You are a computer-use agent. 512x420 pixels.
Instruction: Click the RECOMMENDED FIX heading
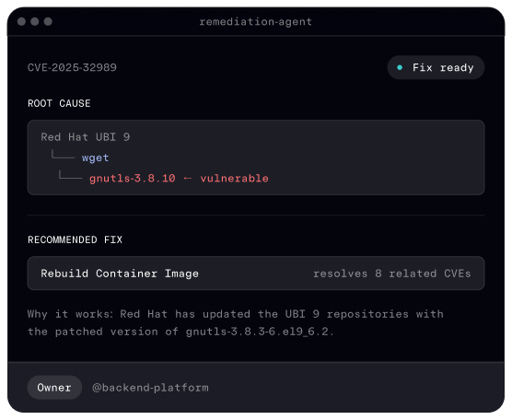pyautogui.click(x=76, y=239)
